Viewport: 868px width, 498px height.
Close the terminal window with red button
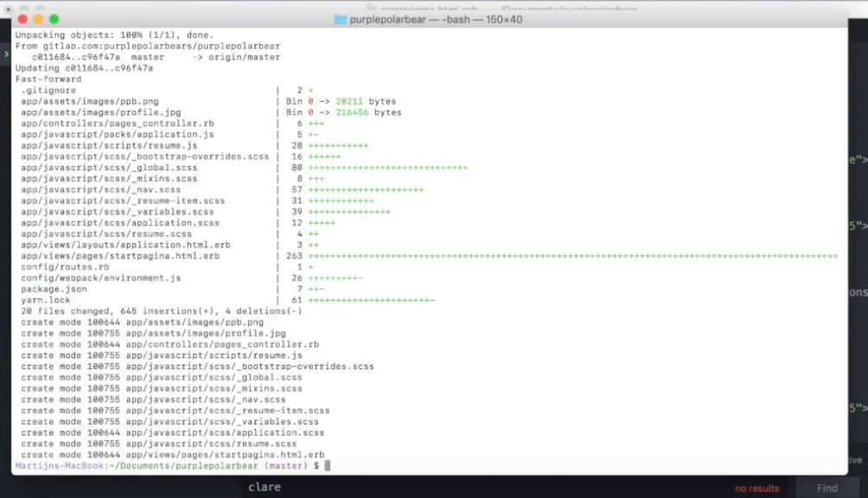tap(22, 19)
